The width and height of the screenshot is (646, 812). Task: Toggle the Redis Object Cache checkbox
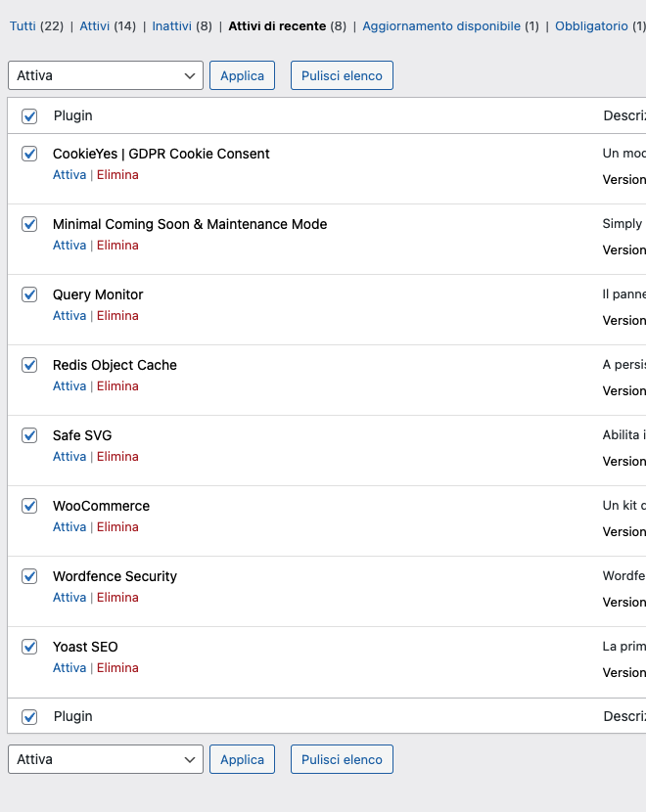[x=29, y=365]
